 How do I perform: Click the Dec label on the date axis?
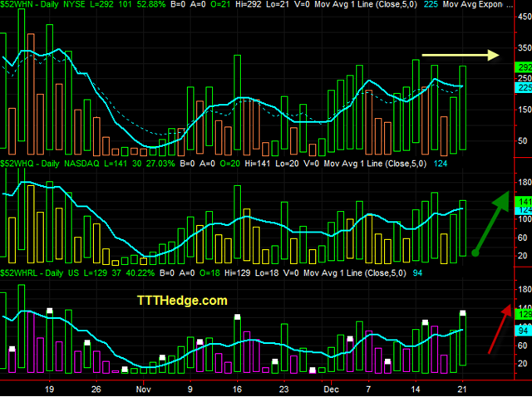coord(331,390)
